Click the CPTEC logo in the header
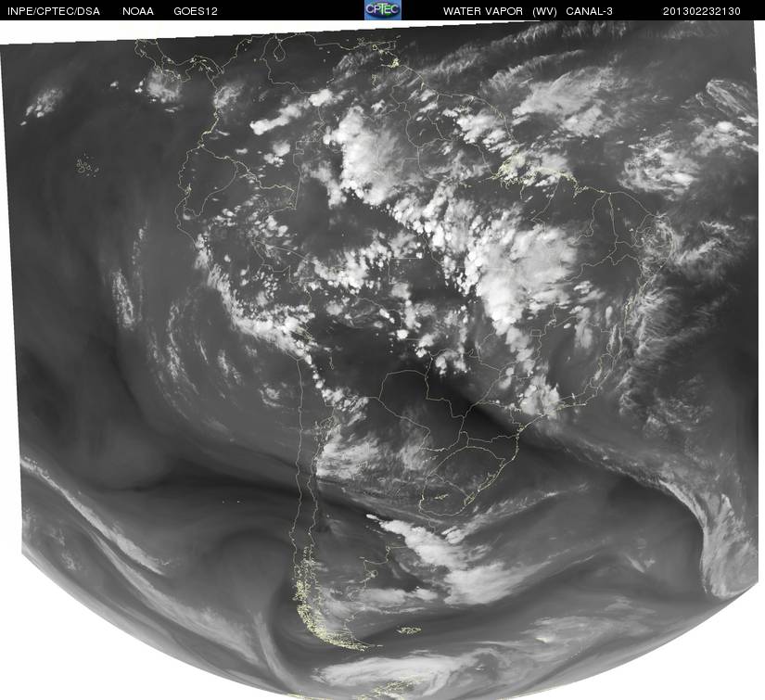Image resolution: width=765 pixels, height=700 pixels. click(x=383, y=10)
